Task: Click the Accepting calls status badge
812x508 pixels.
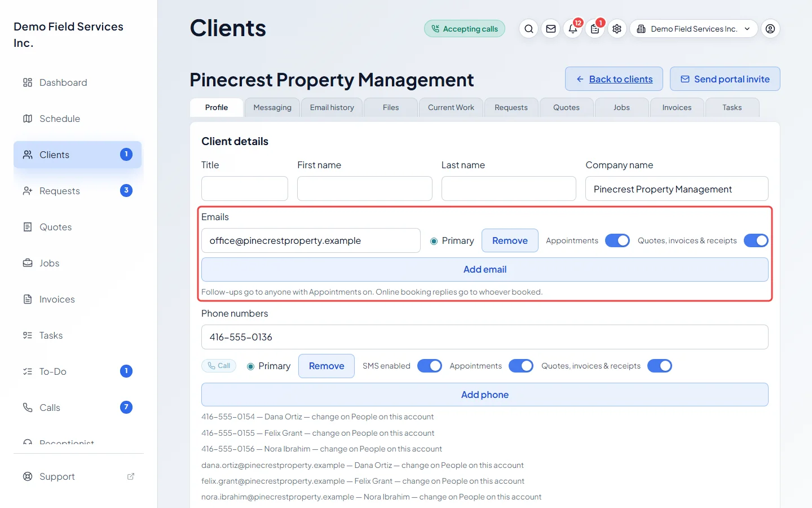Action: coord(465,29)
